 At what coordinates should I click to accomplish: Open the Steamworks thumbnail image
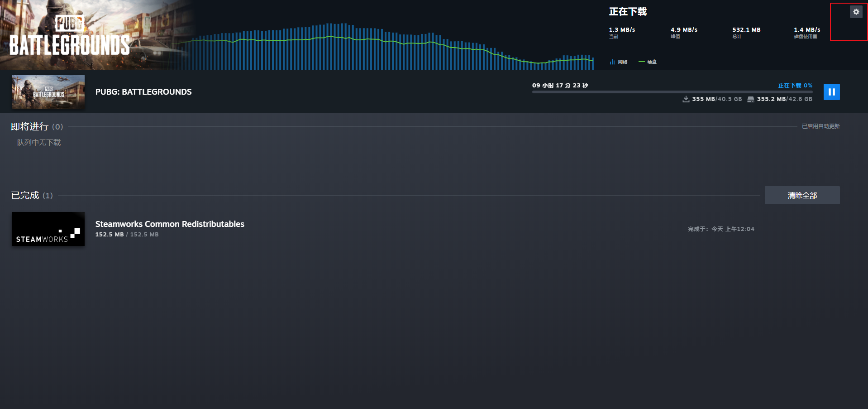point(48,229)
